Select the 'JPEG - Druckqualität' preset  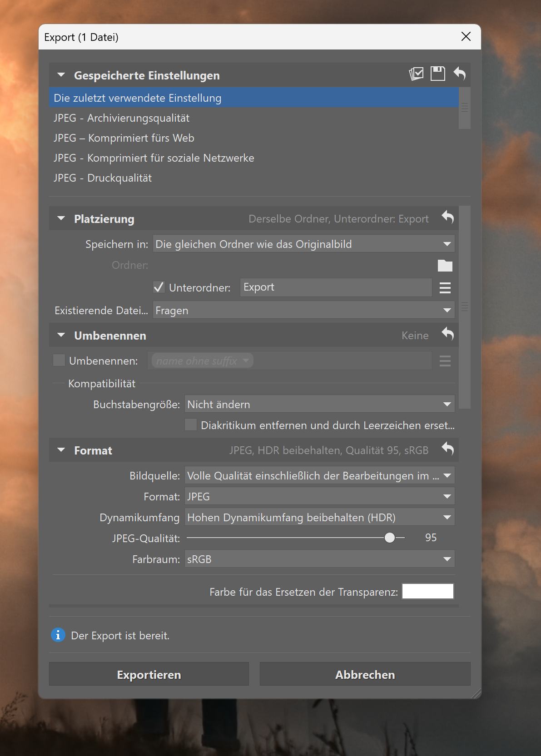click(x=254, y=178)
